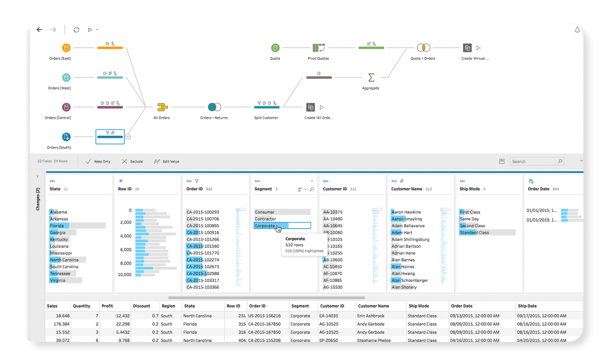
Task: Toggle the profile pane view icon
Action: (502, 161)
